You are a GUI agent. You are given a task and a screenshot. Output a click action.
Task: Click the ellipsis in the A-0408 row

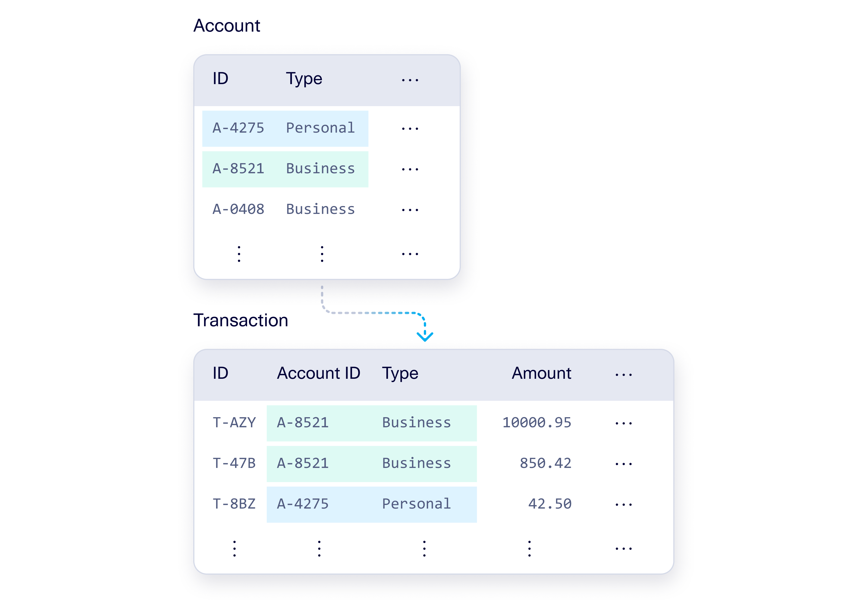[410, 209]
